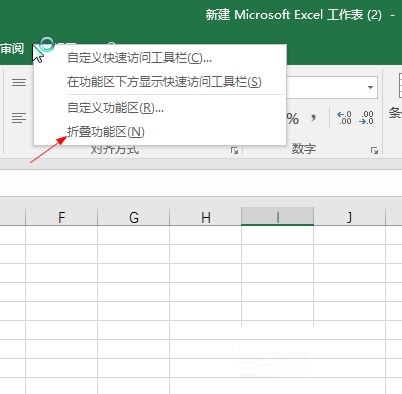Click the percent style icon
Viewport: 402px width, 394px height.
coord(293,119)
